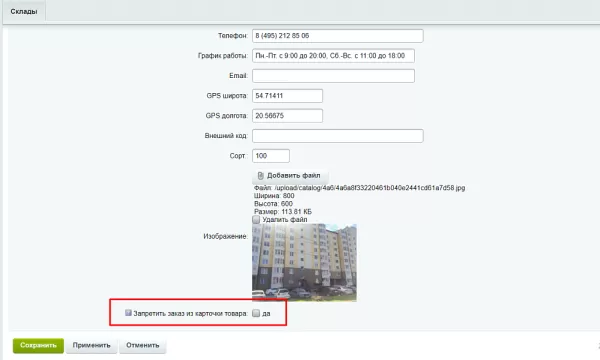The height and width of the screenshot is (360, 600).
Task: Tick the Удалить файл checkbox
Action: point(256,220)
